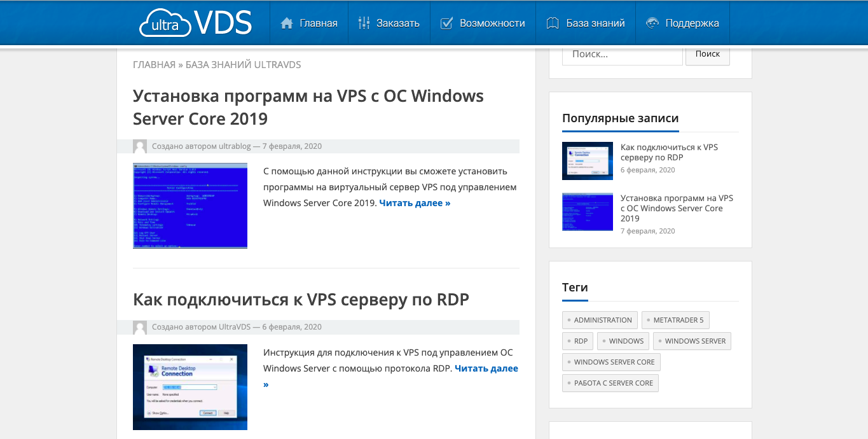Select the WINDOWS tag
Image resolution: width=868 pixels, height=439 pixels.
click(623, 341)
